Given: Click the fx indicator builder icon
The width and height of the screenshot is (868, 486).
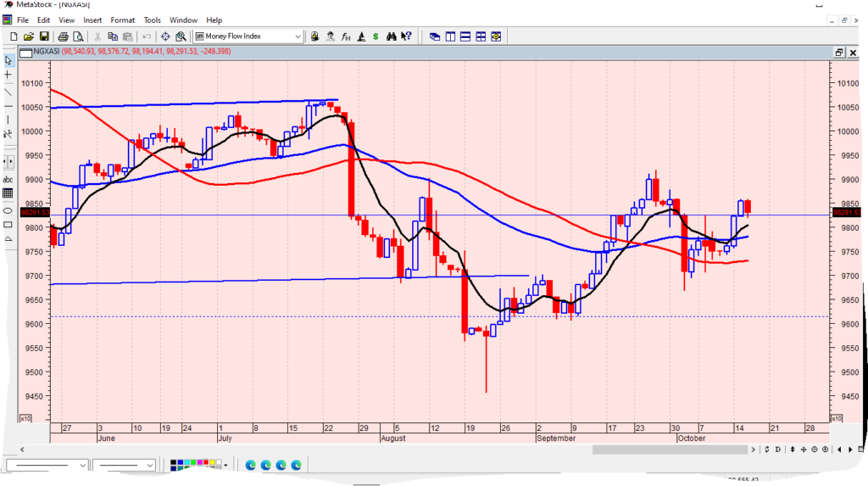Looking at the screenshot, I should click(345, 36).
